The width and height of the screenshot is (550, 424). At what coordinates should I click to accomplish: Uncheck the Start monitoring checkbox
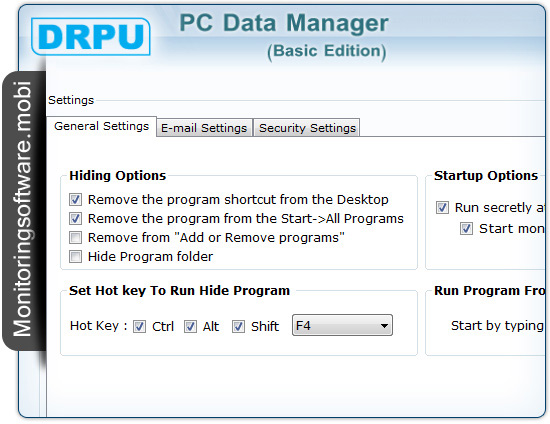467,229
